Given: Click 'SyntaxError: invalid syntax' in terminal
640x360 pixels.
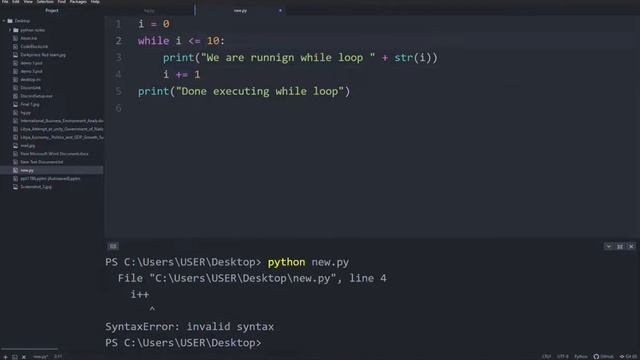Looking at the screenshot, I should [189, 327].
